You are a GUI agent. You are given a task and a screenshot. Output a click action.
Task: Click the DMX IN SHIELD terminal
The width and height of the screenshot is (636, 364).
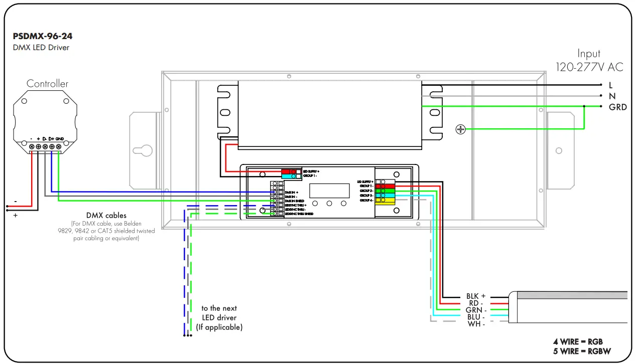click(275, 200)
